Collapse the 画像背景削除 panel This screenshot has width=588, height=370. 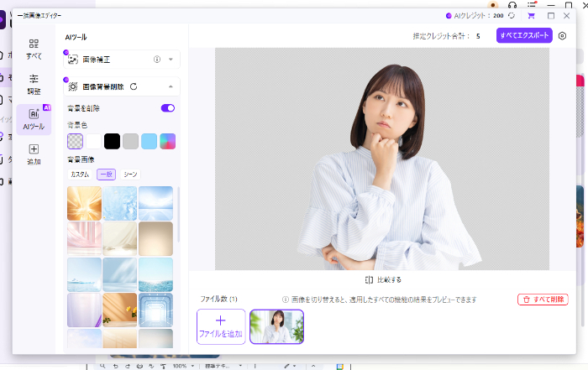click(x=171, y=86)
